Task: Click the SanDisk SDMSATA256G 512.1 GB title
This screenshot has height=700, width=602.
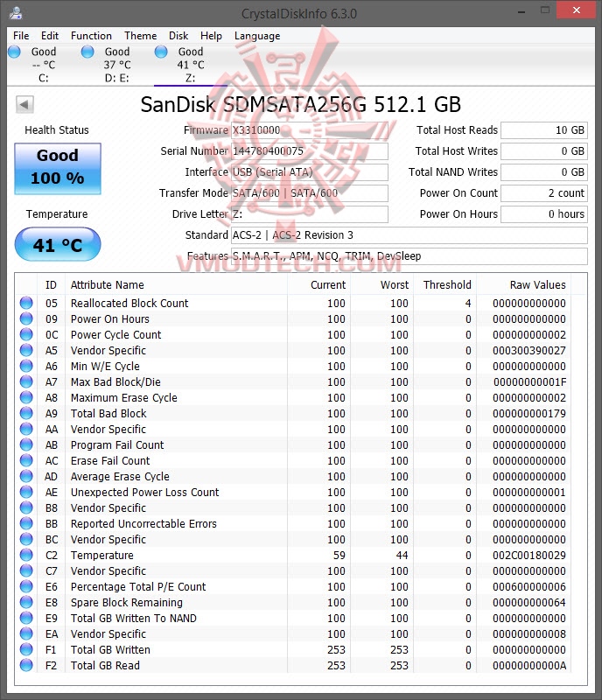Action: pos(300,105)
